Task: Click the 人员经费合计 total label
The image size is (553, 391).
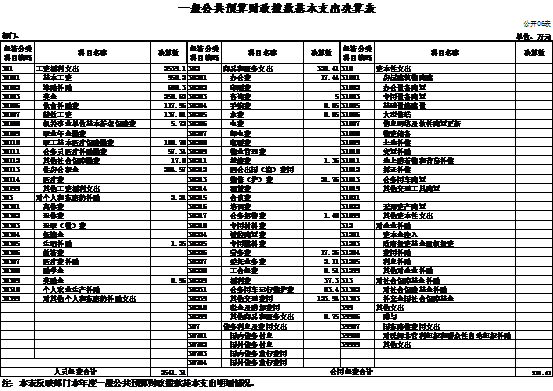Action: point(75,372)
